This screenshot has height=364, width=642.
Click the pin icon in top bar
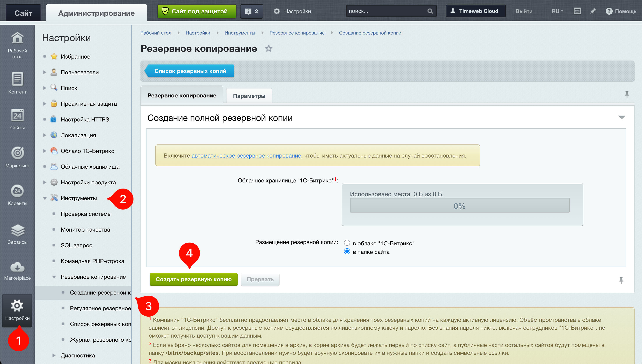pyautogui.click(x=593, y=11)
